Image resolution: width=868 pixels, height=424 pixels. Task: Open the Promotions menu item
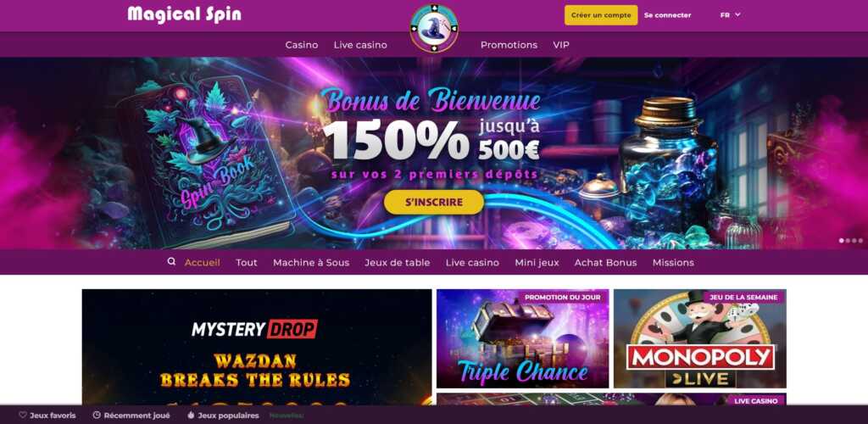509,45
